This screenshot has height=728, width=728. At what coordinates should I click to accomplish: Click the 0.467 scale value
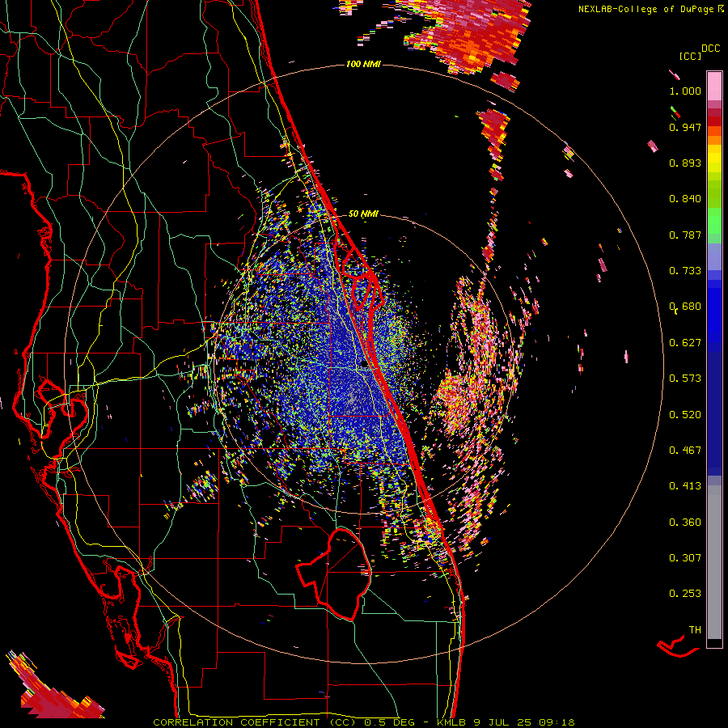click(685, 451)
